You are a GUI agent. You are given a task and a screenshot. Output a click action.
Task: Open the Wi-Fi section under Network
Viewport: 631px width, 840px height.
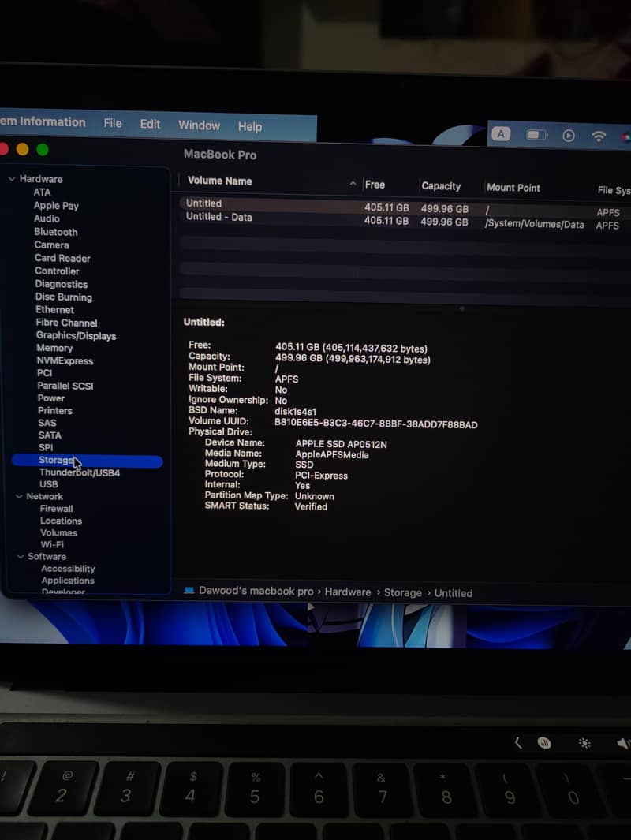coord(53,544)
